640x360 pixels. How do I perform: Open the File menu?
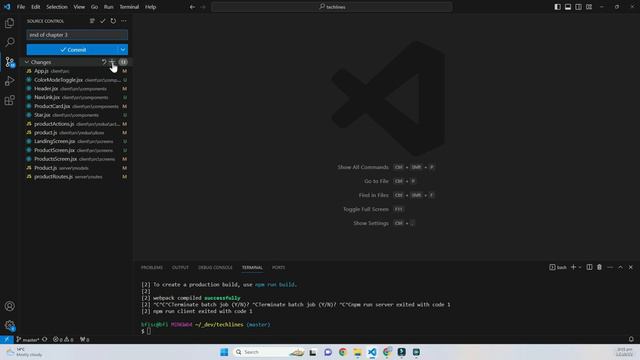click(x=21, y=7)
